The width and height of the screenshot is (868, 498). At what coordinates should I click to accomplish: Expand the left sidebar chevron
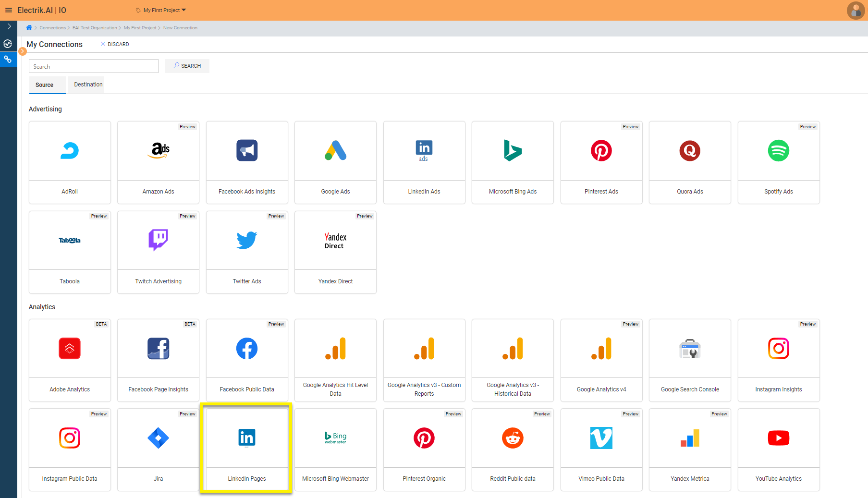(x=9, y=26)
